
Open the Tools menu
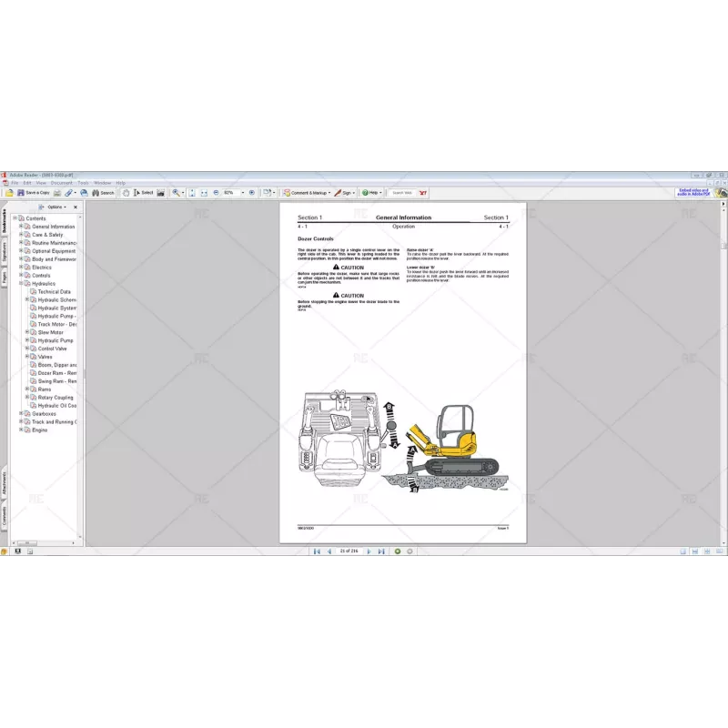coord(82,182)
